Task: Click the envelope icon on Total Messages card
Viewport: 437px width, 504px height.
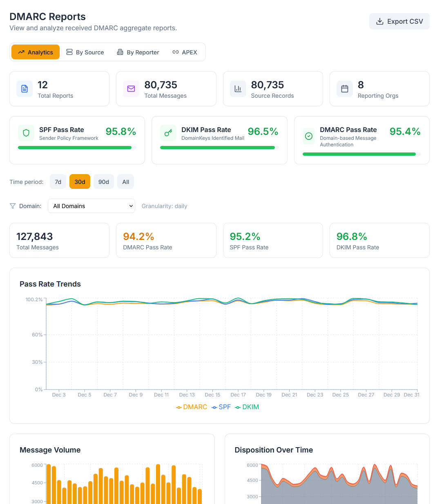Action: (131, 89)
